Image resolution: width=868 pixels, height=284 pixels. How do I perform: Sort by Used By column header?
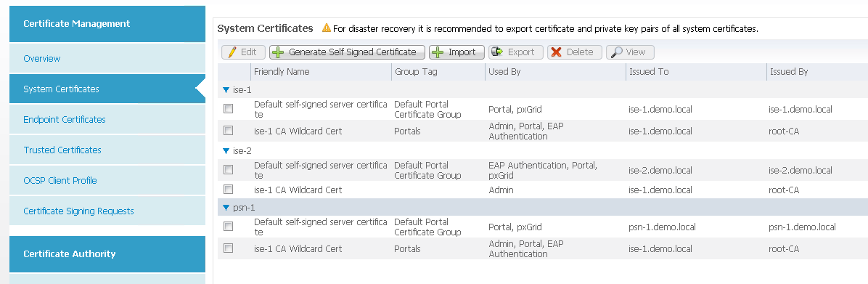click(x=554, y=71)
